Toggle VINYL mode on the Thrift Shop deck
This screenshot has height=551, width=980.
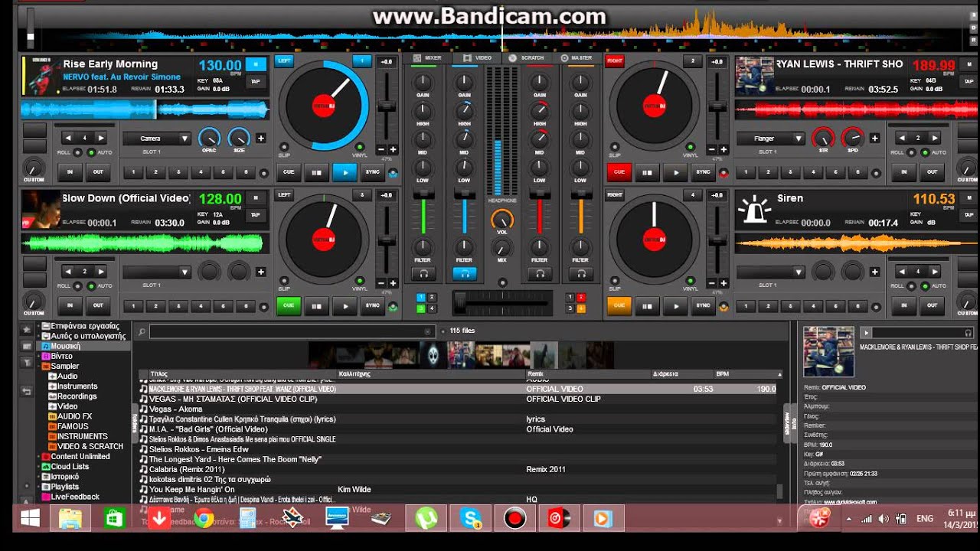pyautogui.click(x=691, y=147)
